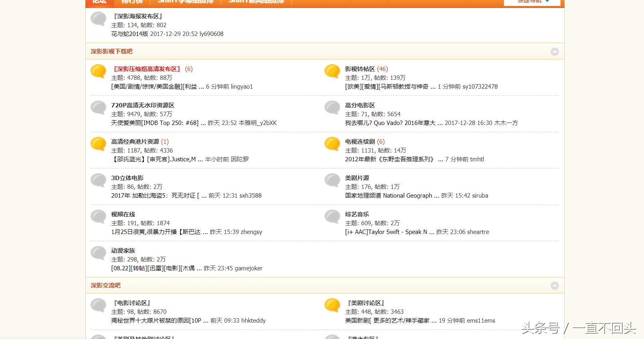View user profile gamejoker
The height and width of the screenshot is (339, 644).
coord(248,268)
